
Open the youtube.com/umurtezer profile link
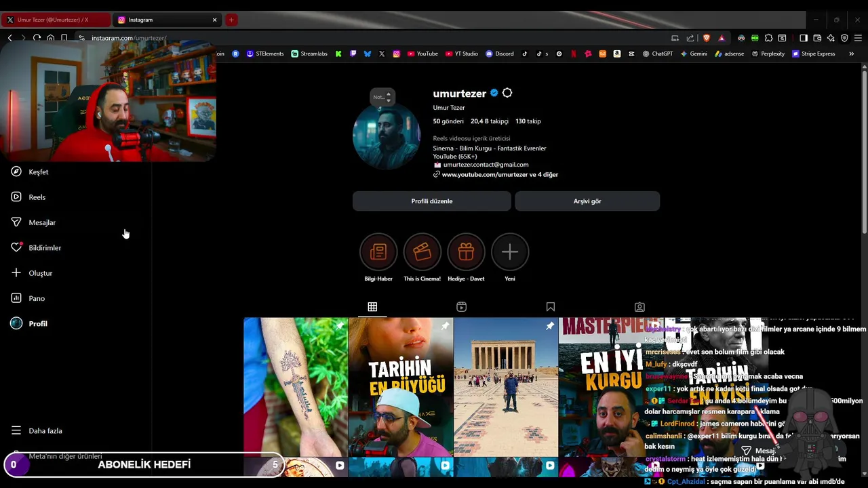click(x=500, y=175)
